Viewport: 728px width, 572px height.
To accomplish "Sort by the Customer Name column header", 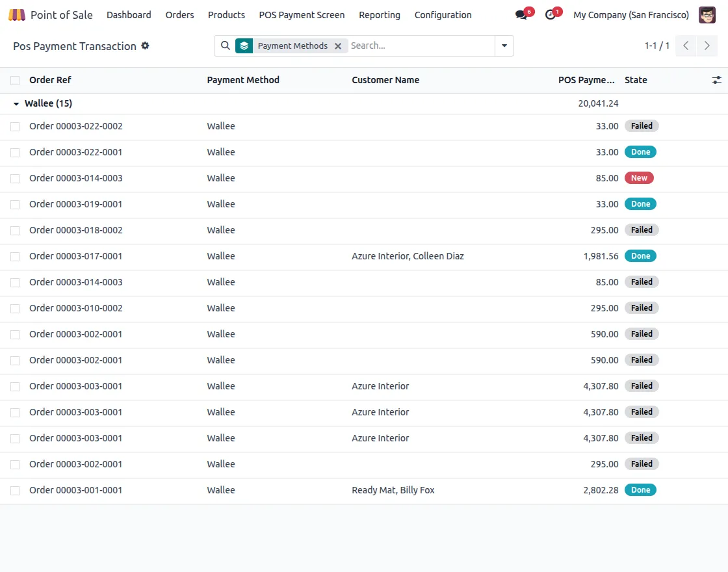I will pos(385,80).
